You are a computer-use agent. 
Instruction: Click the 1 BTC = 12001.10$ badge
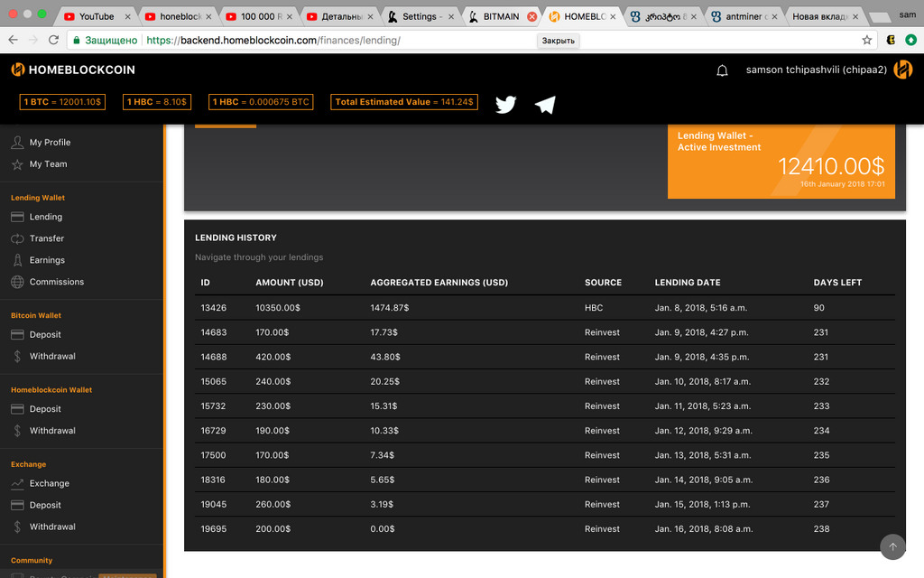point(62,102)
